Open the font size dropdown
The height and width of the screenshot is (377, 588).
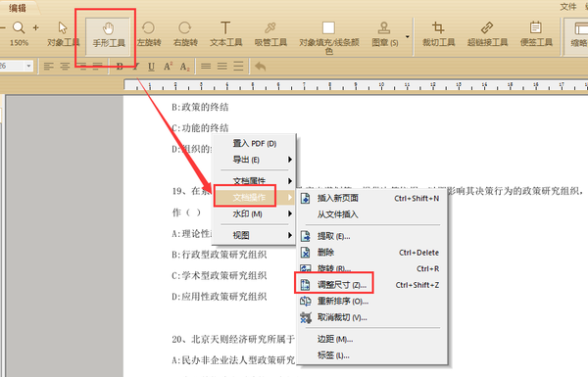pos(28,67)
